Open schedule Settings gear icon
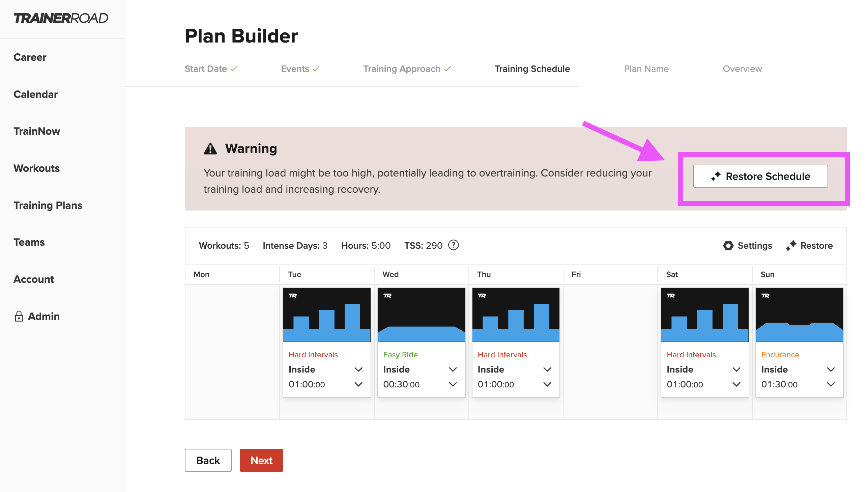868x492 pixels. click(x=728, y=246)
